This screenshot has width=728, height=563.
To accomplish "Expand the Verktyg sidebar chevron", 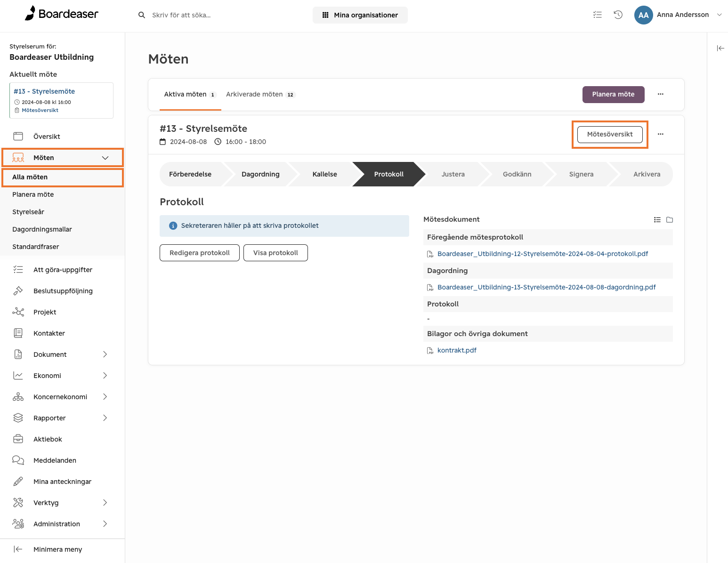I will (x=105, y=502).
